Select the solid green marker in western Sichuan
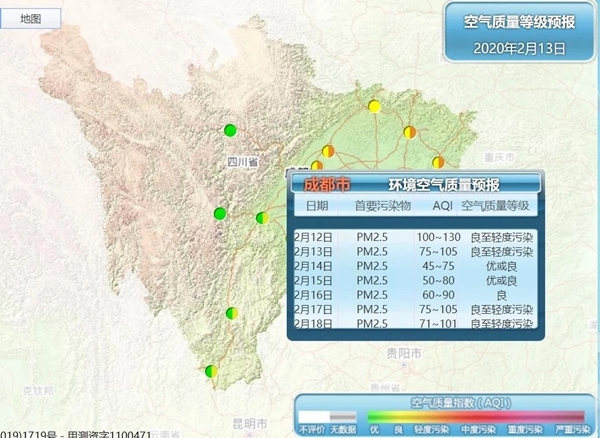The height and width of the screenshot is (438, 600). pyautogui.click(x=220, y=213)
